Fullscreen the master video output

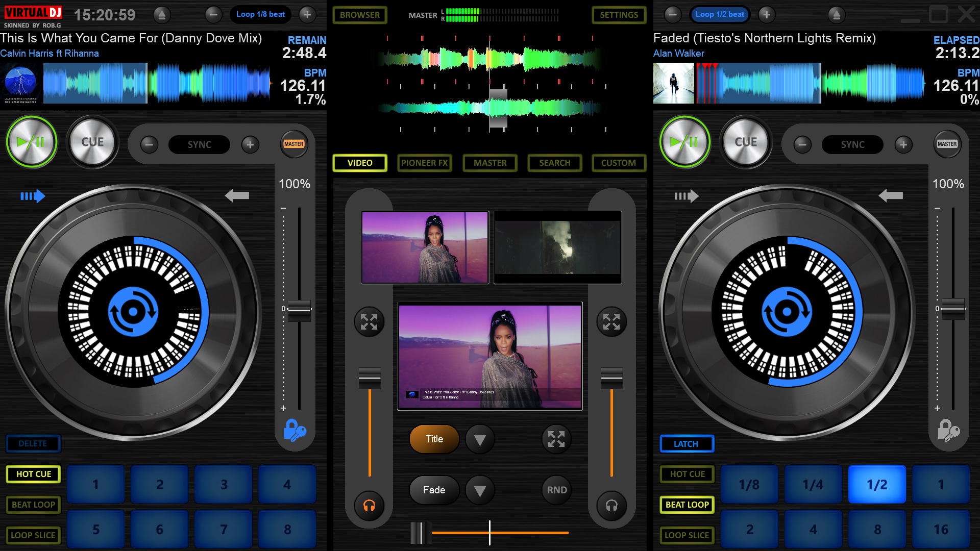pyautogui.click(x=556, y=439)
